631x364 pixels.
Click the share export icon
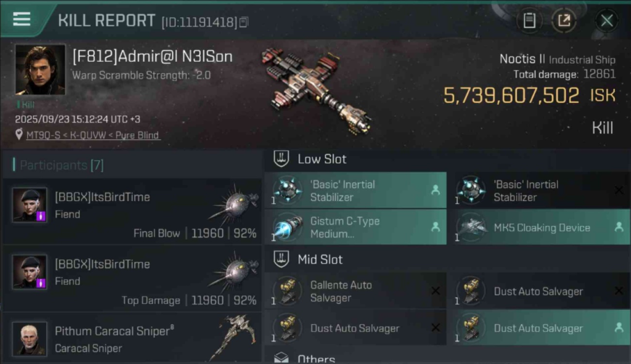click(564, 21)
